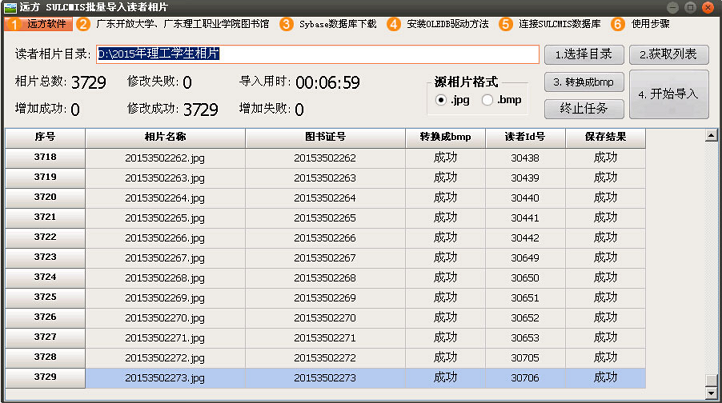Image resolution: width=722 pixels, height=403 pixels.
Task: Select row header 3720
Action: pyautogui.click(x=45, y=198)
